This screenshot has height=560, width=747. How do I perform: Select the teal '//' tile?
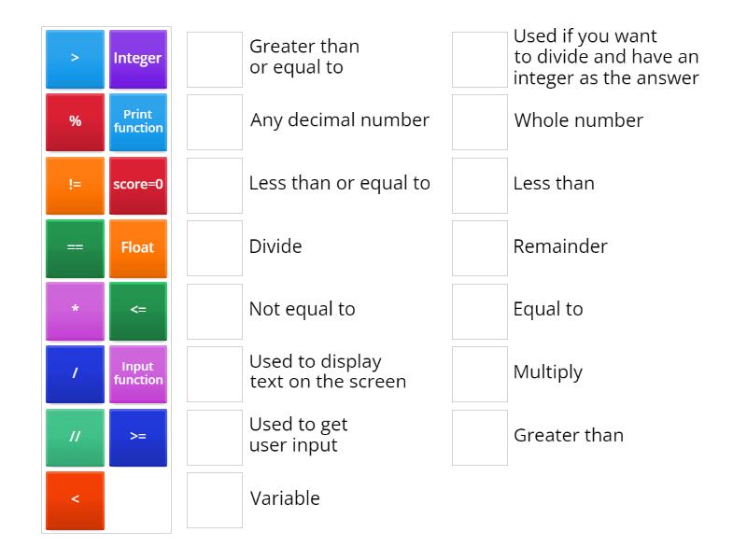[75, 437]
